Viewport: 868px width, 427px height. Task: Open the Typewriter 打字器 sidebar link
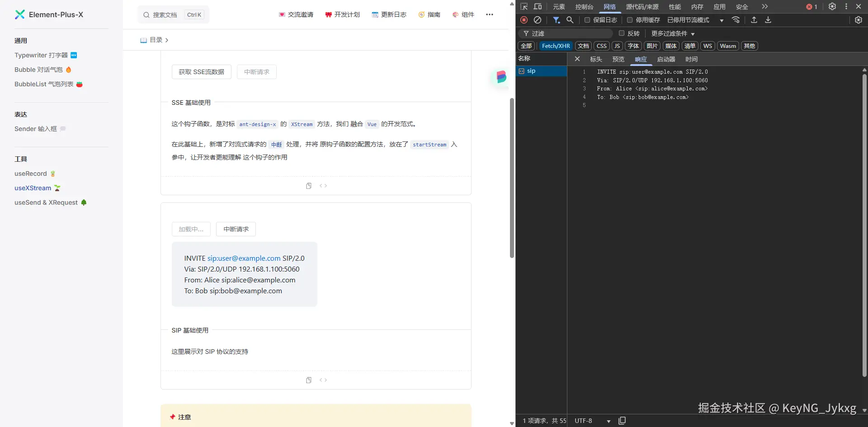click(x=46, y=55)
